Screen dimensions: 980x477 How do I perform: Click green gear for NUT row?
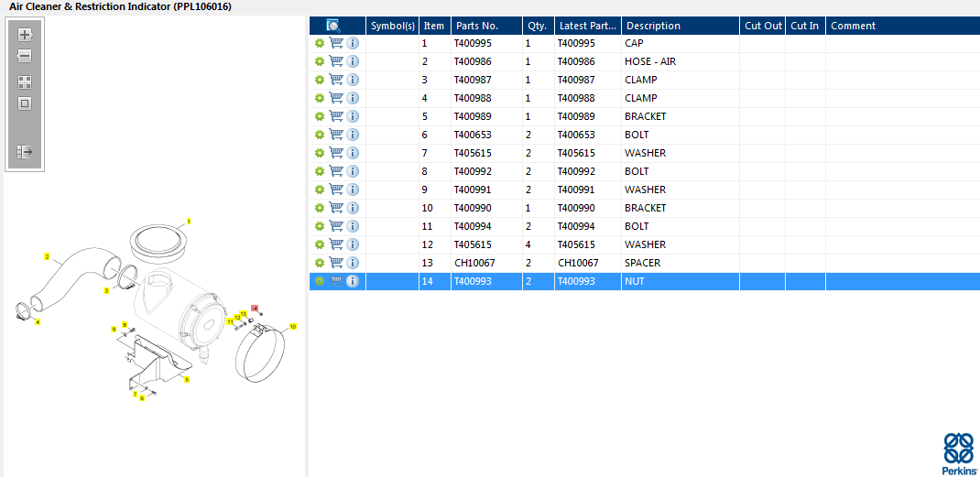click(320, 281)
